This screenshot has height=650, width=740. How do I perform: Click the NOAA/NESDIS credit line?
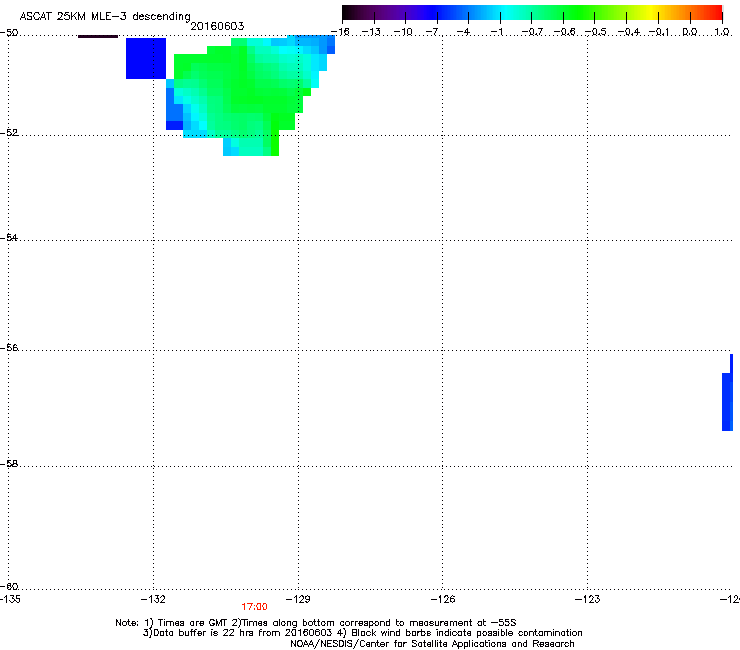432,644
